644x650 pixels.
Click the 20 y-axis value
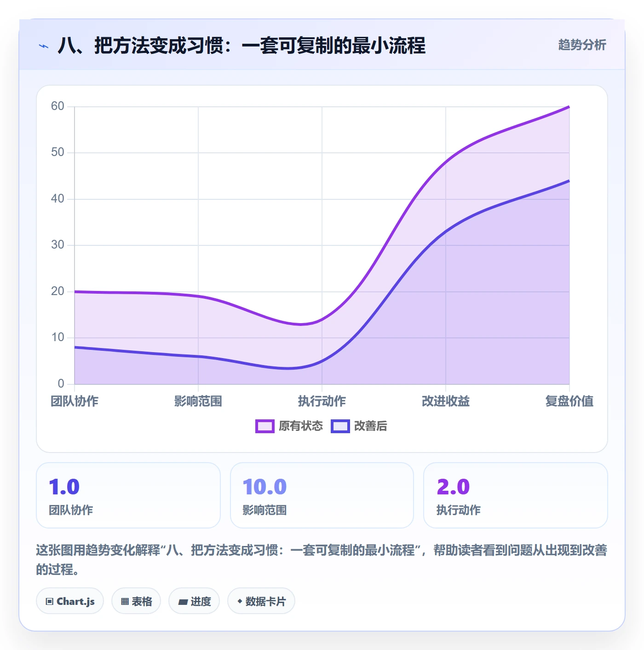tap(57, 291)
